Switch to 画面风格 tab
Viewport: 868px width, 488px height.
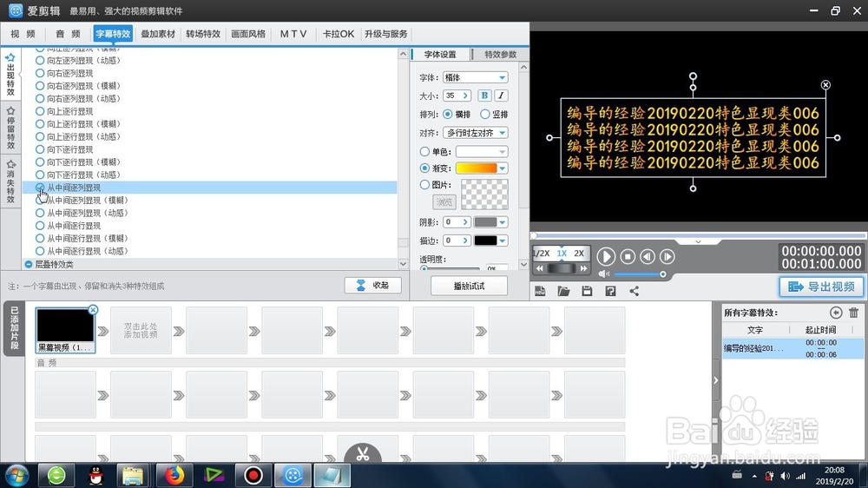[x=248, y=34]
